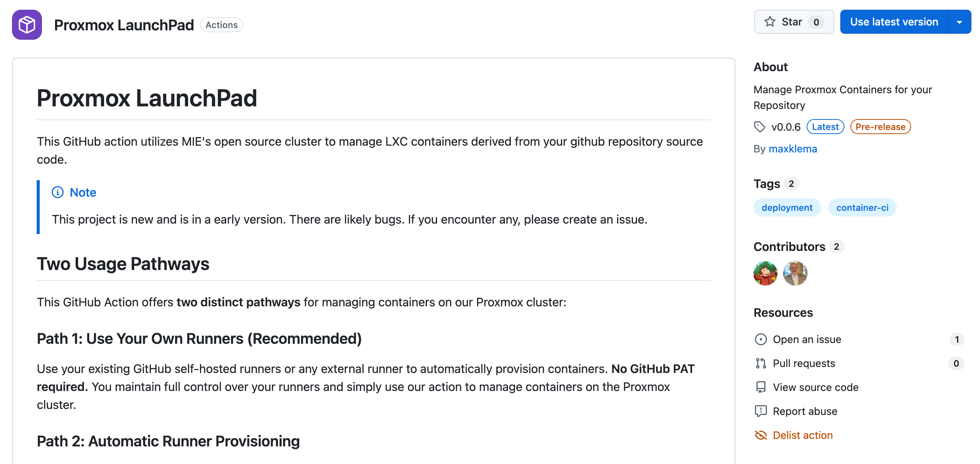980x464 pixels.
Task: Open the first contributor's avatar
Action: [765, 273]
